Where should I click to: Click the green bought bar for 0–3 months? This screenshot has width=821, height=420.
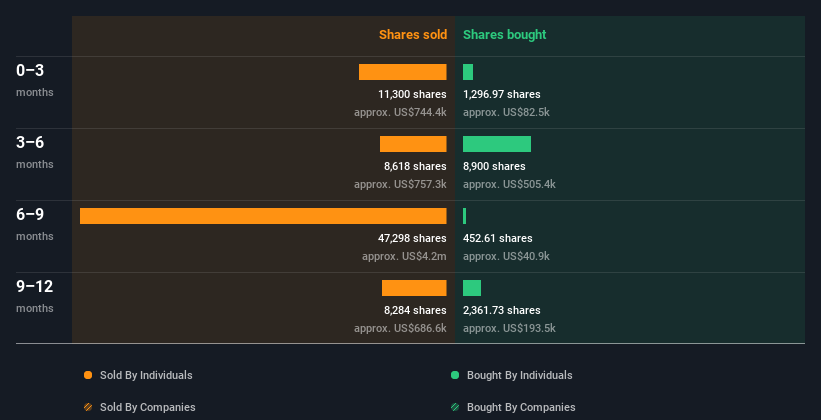(468, 72)
